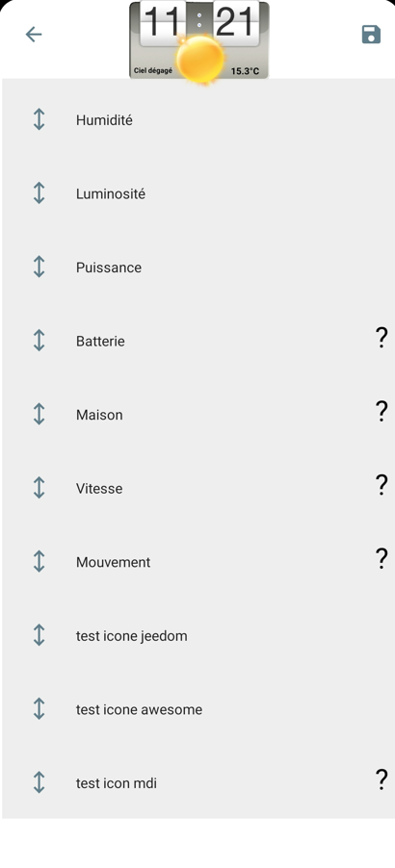Tap the question mark next to Mouvement
Screen dimensions: 395x868
382,558
